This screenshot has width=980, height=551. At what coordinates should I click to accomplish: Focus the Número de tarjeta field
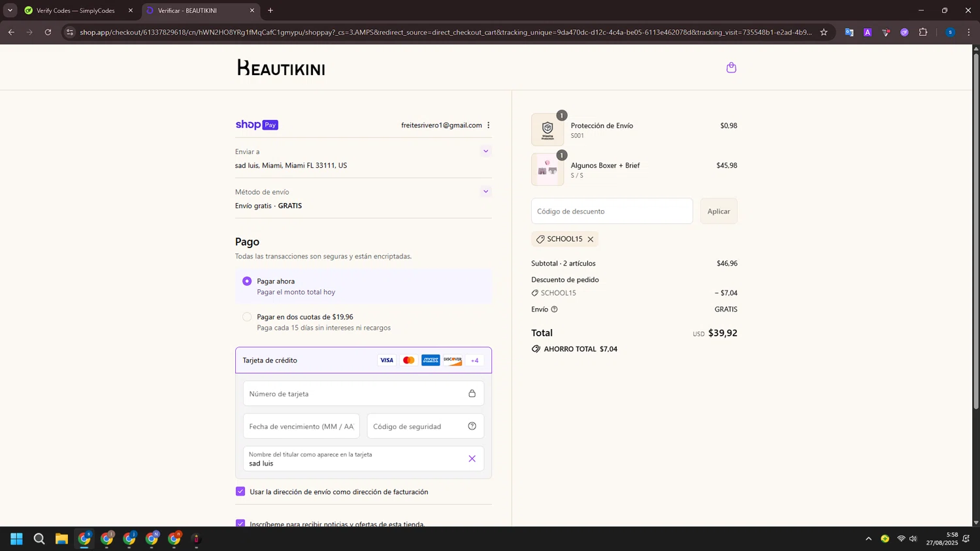(363, 394)
